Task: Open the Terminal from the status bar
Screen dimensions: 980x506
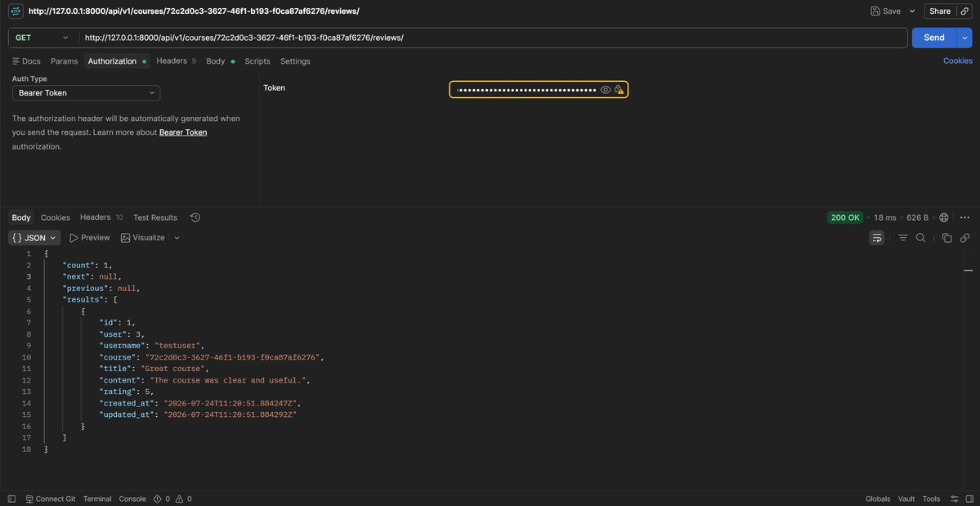Action: (x=97, y=499)
